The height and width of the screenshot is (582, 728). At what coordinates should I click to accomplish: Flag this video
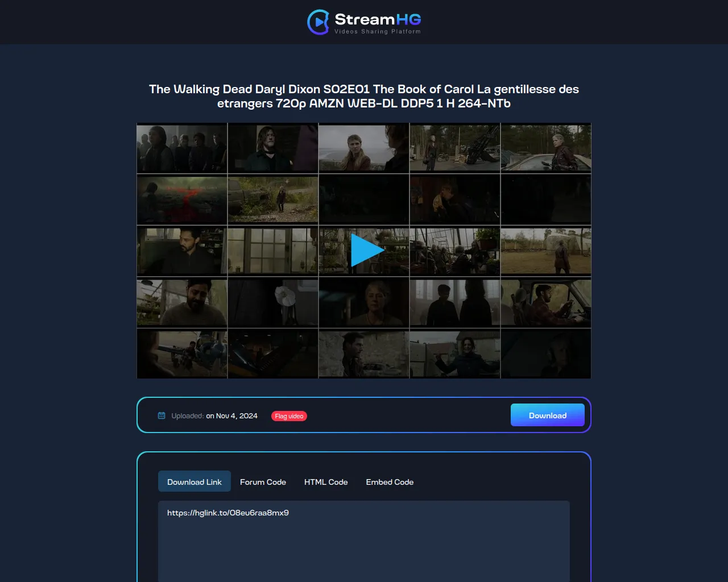289,416
